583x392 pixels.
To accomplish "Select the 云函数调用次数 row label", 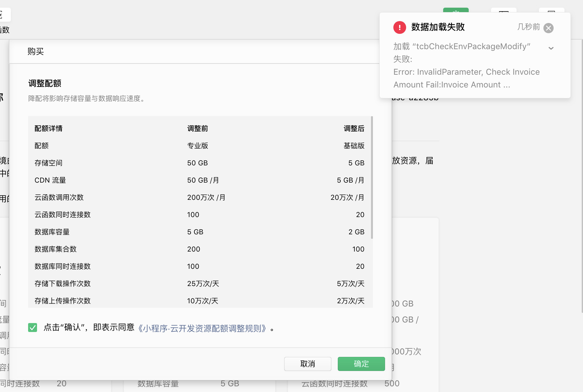I will [x=59, y=198].
